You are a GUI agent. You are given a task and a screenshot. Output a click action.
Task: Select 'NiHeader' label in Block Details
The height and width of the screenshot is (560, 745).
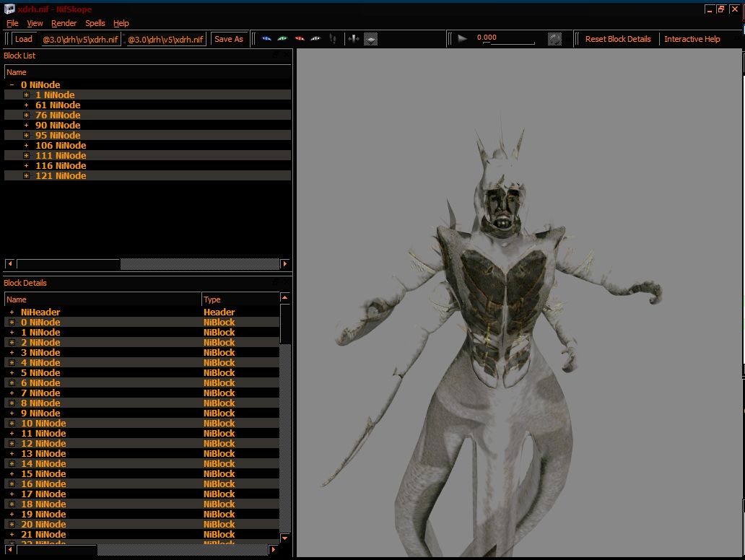pos(40,312)
